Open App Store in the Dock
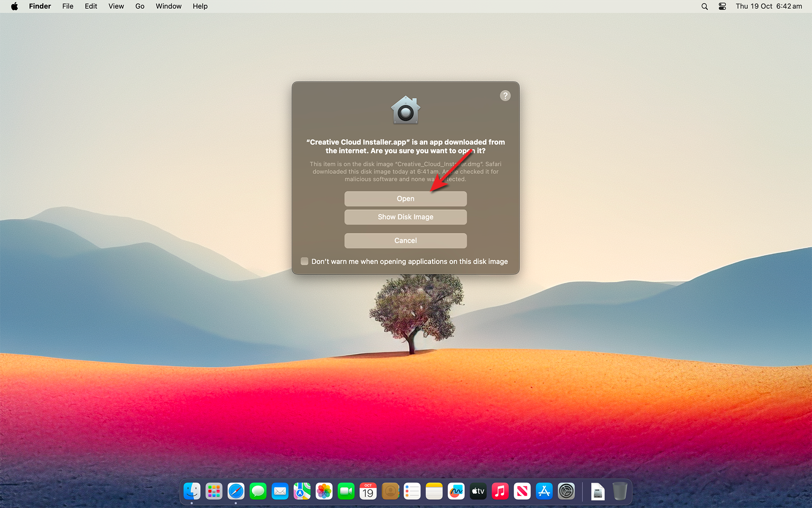812x508 pixels. (544, 491)
